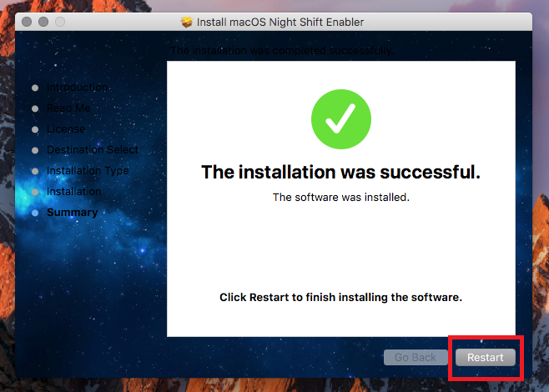Click the green success checkmark icon
The height and width of the screenshot is (392, 549).
tap(341, 119)
